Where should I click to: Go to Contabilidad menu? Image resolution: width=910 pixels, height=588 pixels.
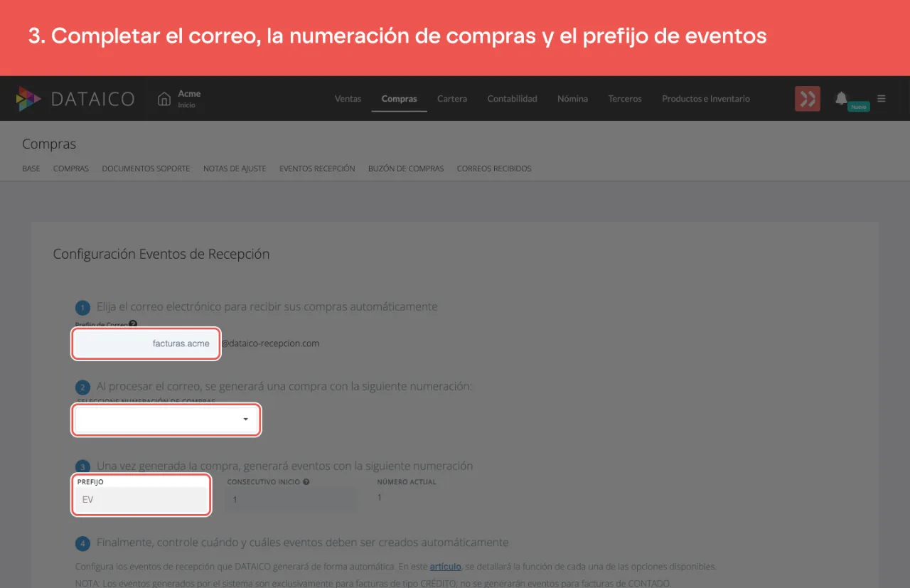click(x=512, y=99)
